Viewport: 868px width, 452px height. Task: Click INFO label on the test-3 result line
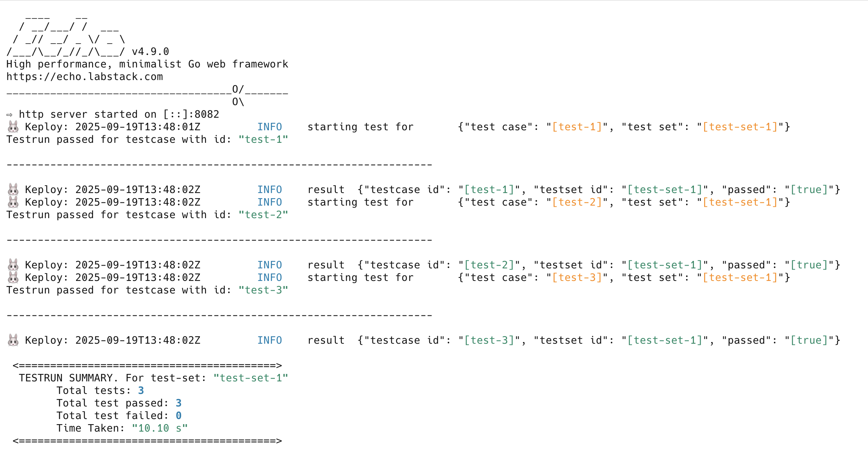(269, 340)
